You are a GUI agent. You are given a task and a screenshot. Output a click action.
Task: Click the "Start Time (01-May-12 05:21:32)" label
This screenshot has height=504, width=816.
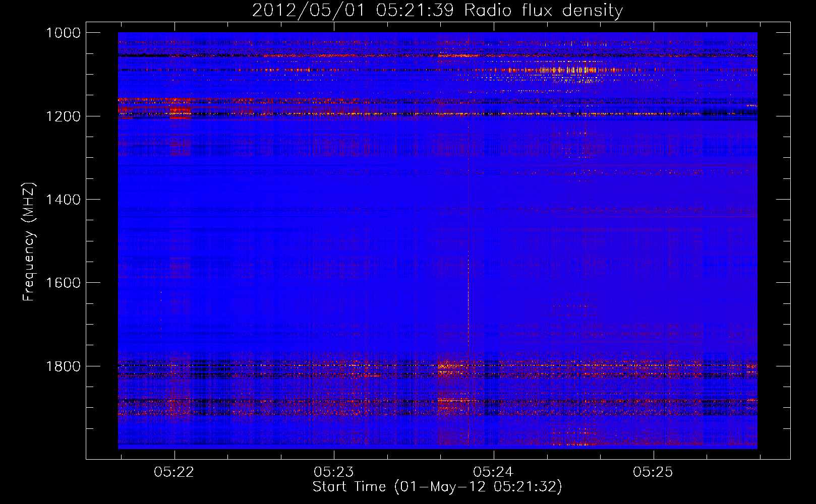[x=437, y=487]
